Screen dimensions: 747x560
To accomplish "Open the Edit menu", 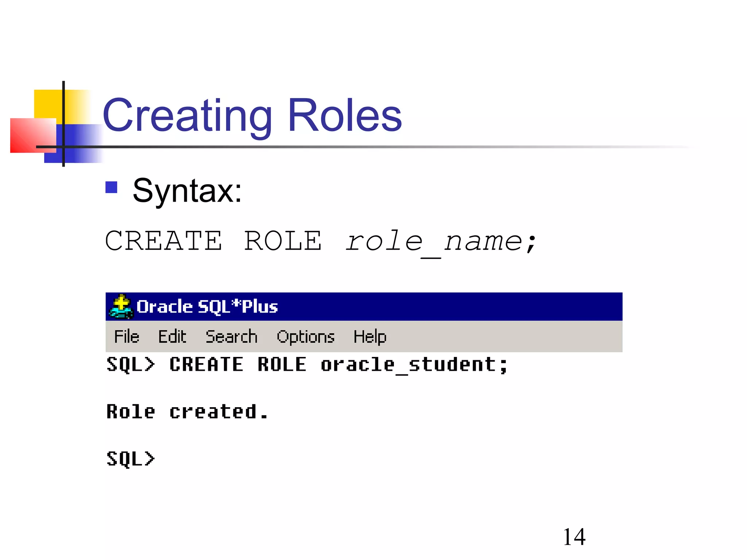I will click(x=172, y=337).
